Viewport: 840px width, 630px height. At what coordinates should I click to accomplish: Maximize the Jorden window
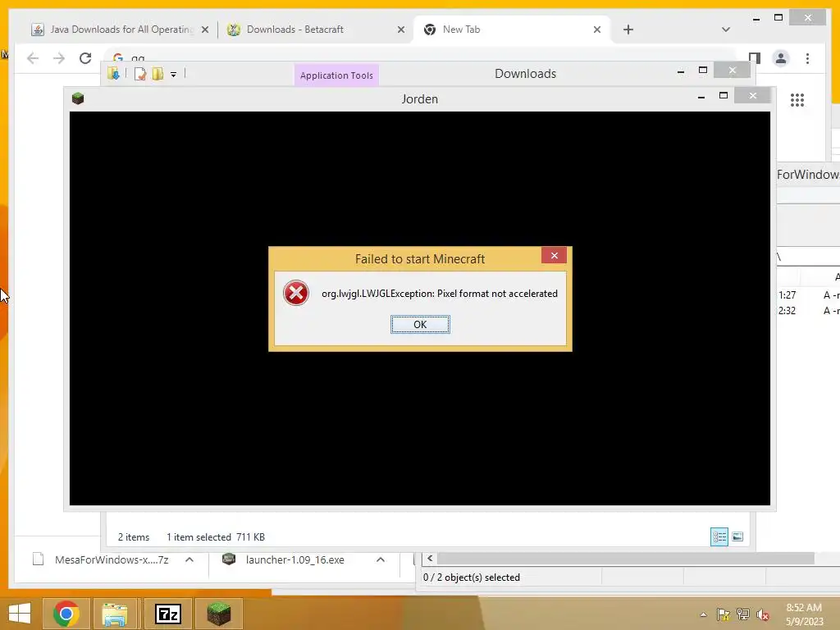pos(724,95)
